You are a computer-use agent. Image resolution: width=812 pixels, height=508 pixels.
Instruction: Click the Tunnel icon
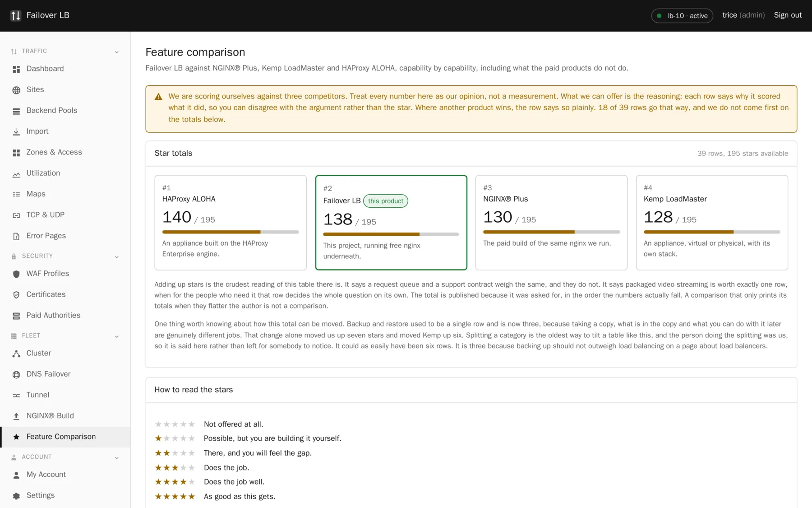16,395
